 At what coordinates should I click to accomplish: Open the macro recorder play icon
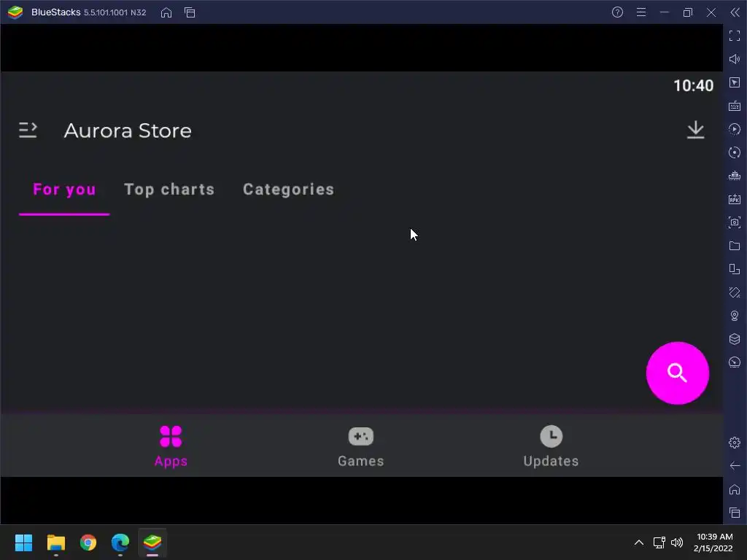tap(735, 129)
